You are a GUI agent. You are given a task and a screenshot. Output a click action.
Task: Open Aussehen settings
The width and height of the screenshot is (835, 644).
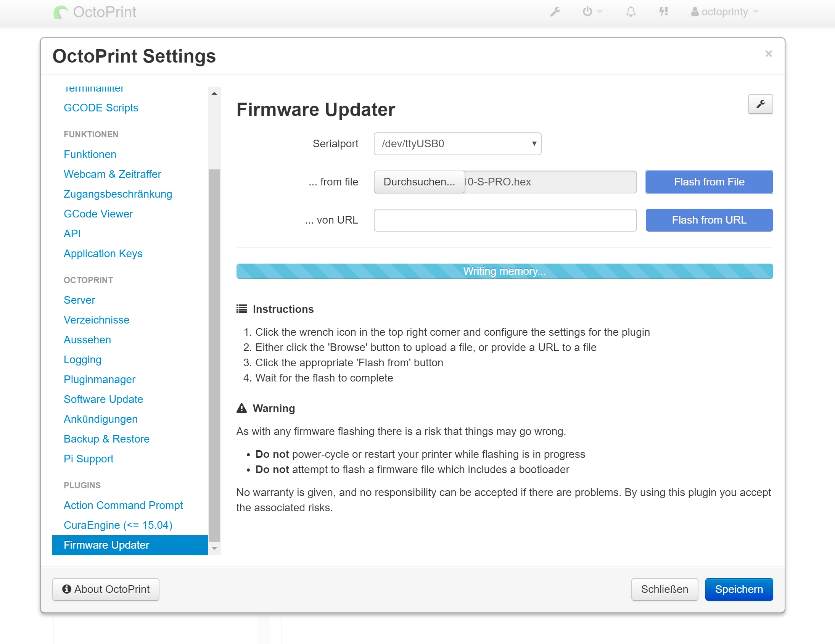click(x=87, y=340)
